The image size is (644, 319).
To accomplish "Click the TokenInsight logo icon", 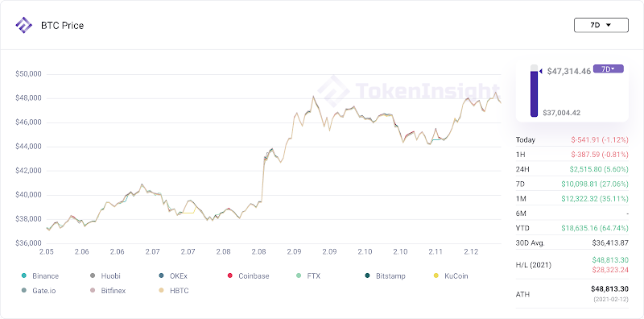I will click(x=23, y=25).
